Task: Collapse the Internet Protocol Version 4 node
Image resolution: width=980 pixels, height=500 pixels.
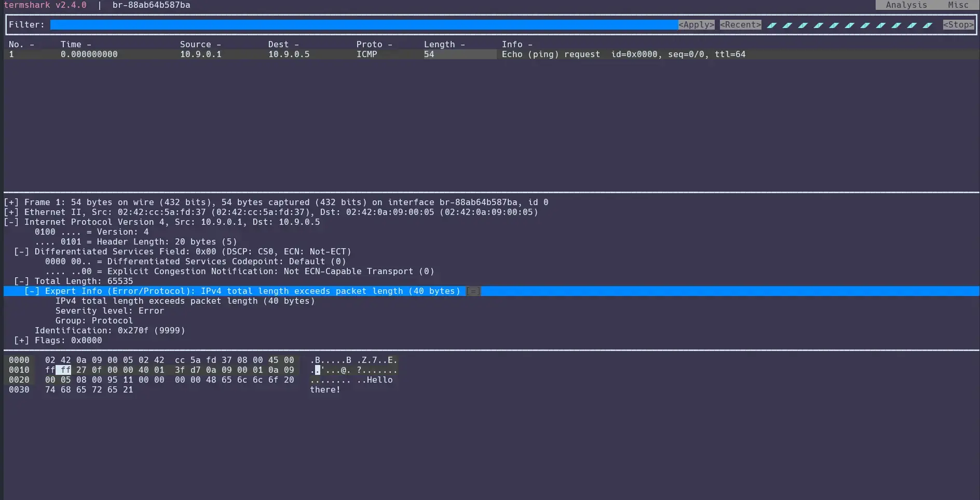Action: [x=11, y=222]
